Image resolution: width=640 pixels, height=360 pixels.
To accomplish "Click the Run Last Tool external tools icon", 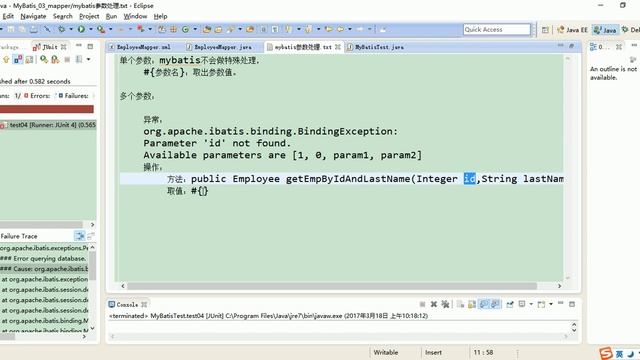I will 100,29.
